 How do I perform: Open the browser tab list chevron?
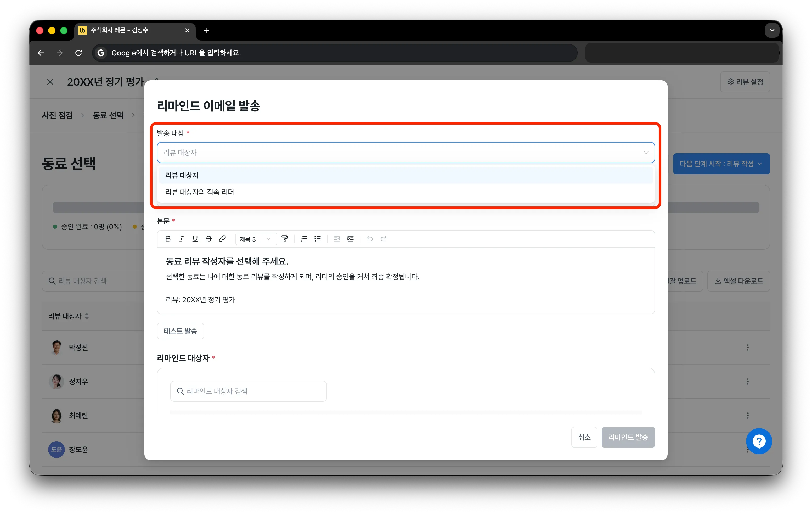[772, 31]
